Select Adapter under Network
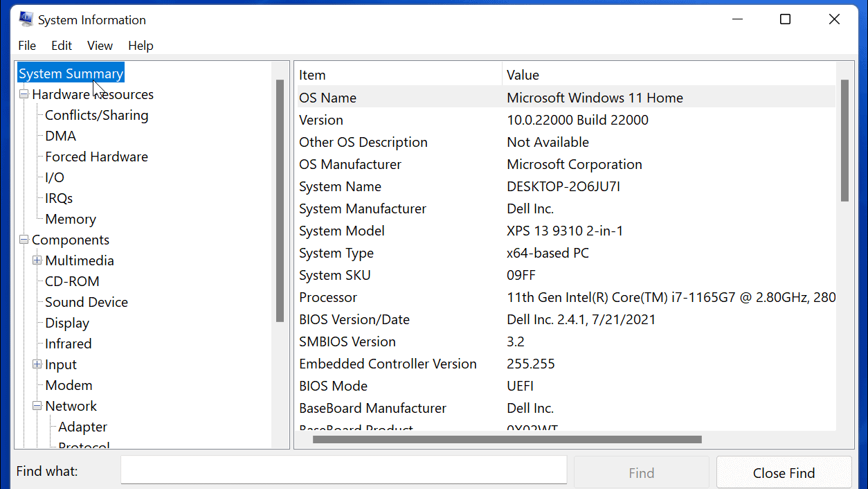Viewport: 868px width, 489px height. 83,427
